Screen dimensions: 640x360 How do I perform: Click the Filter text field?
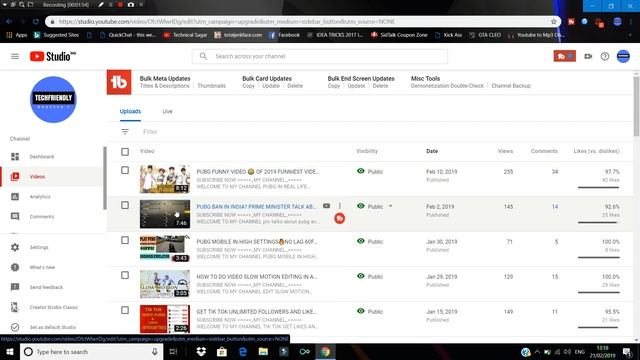click(x=150, y=132)
